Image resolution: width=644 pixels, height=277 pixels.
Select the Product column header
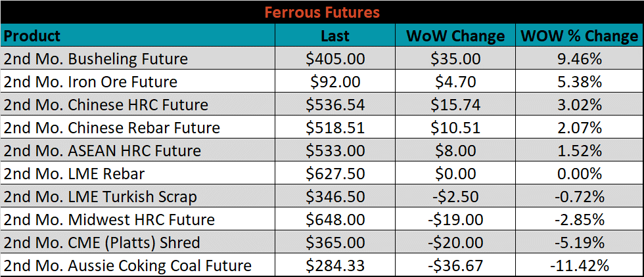point(138,35)
